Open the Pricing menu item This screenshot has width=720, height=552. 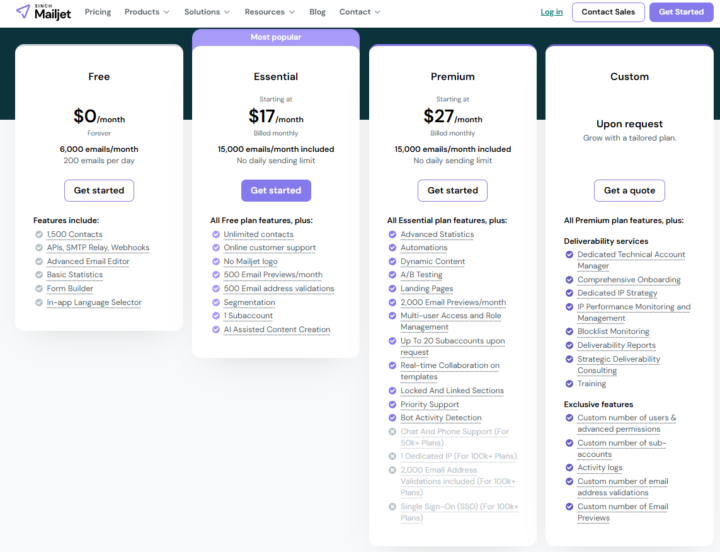pos(98,12)
